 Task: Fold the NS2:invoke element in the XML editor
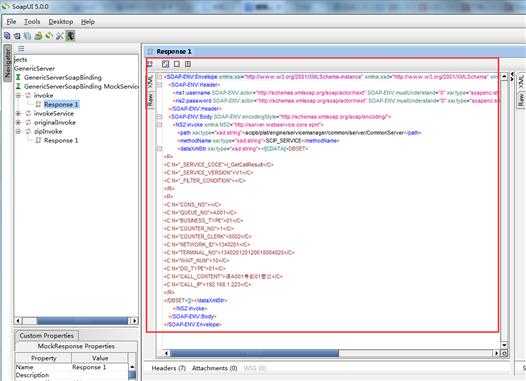click(x=160, y=125)
